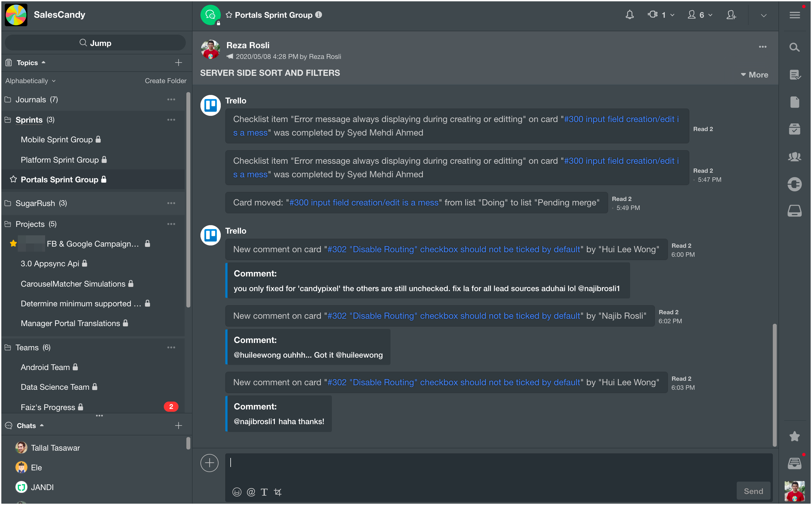Open the members count dropdown showing 6
The image size is (812, 505).
tap(700, 15)
